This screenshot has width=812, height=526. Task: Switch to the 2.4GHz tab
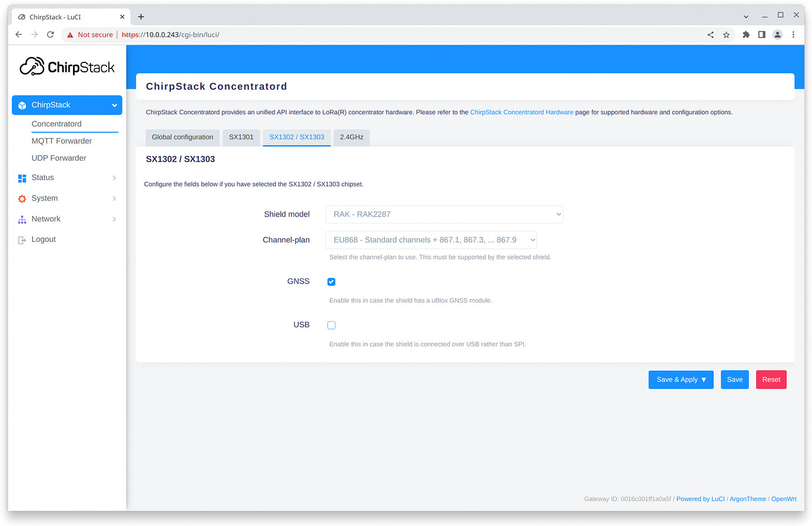pyautogui.click(x=351, y=137)
